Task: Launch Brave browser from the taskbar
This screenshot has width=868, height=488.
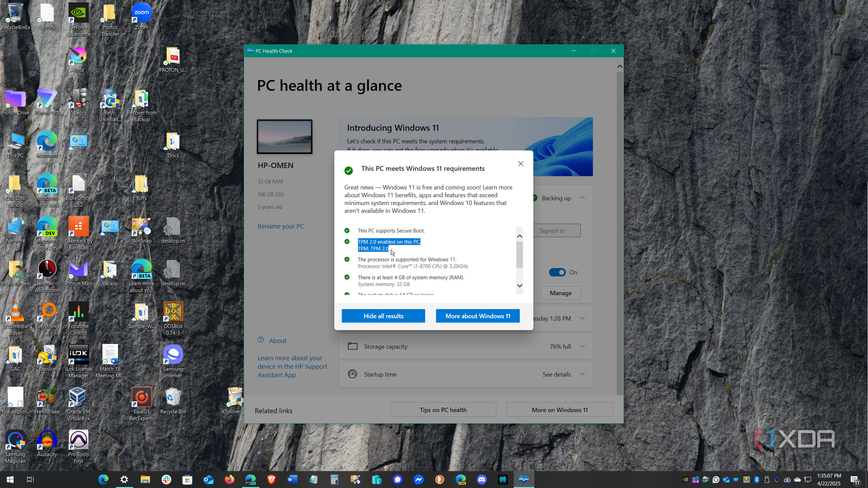Action: pyautogui.click(x=271, y=479)
